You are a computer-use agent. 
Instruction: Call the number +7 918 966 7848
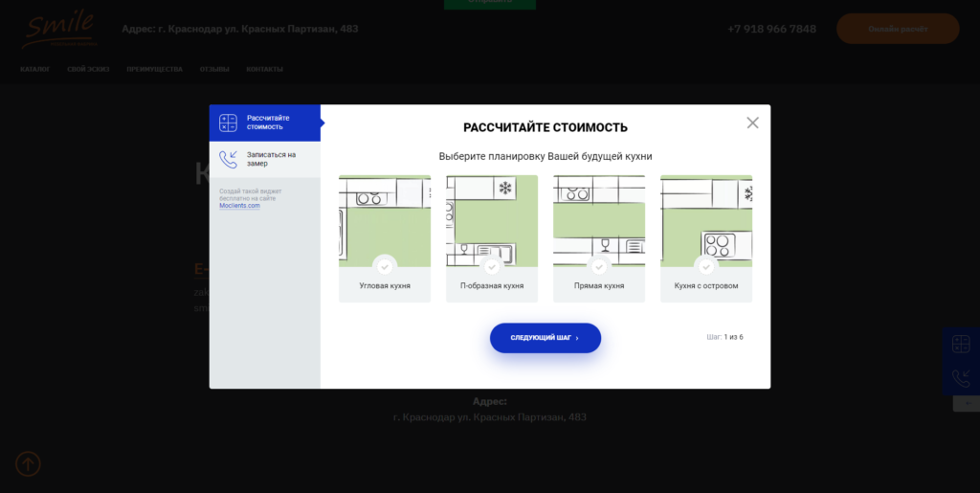click(x=771, y=29)
